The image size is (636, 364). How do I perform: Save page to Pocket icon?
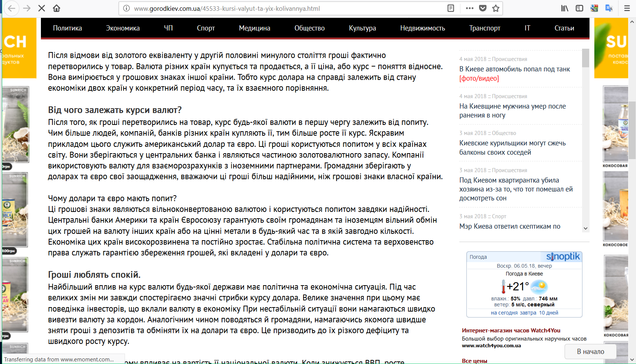tap(483, 8)
